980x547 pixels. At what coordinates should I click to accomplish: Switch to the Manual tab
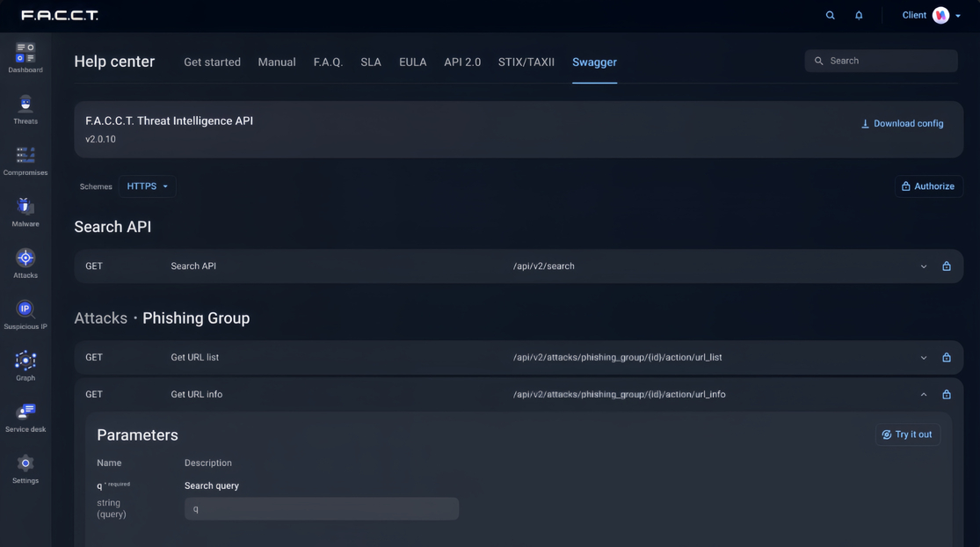pos(277,62)
